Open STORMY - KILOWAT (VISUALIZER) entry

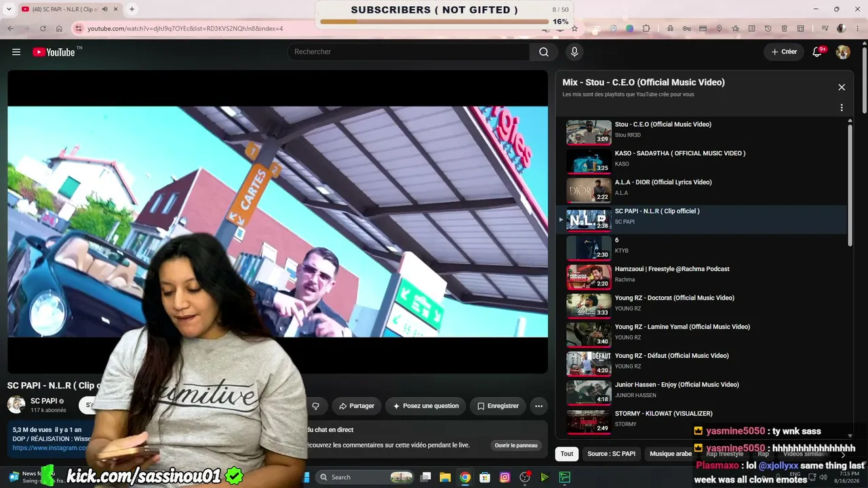click(702, 422)
